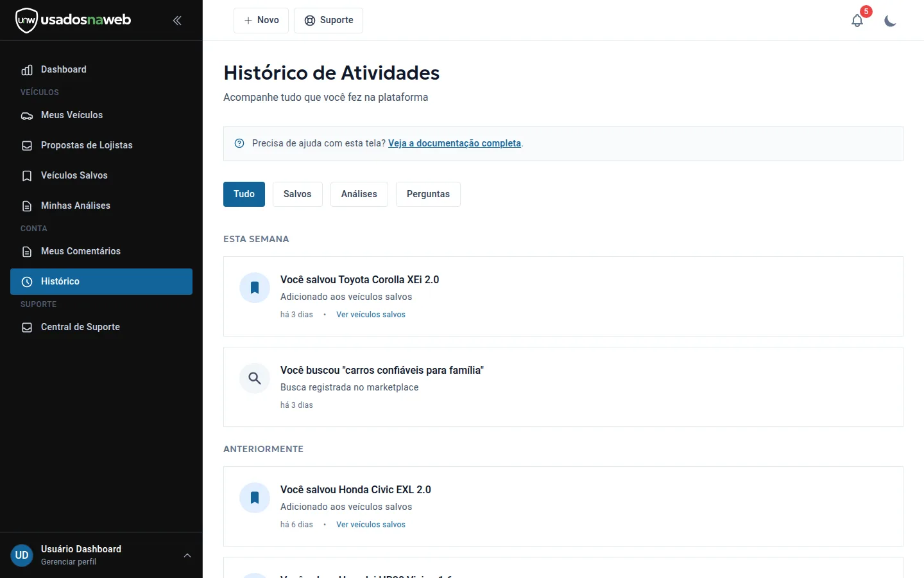
Task: Click bookmark icon on Toyota Corolla entry
Action: 255,288
